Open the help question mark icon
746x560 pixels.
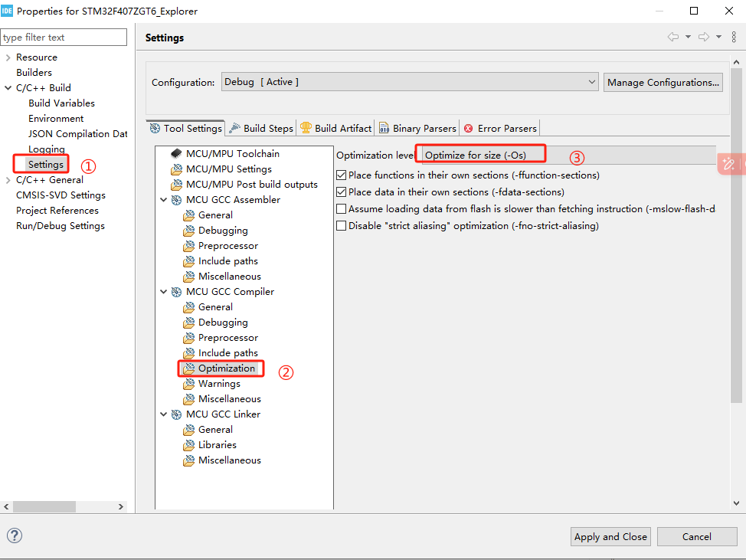point(15,535)
